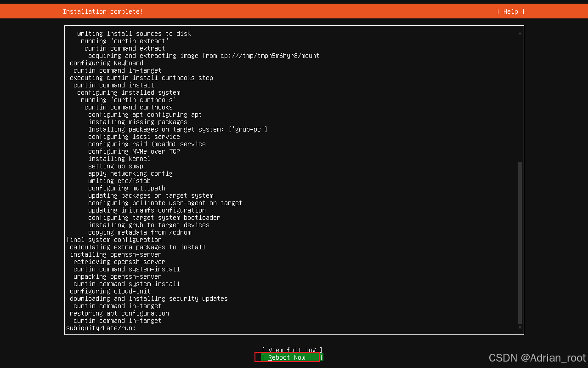The width and height of the screenshot is (588, 368).
Task: Select the 'apply networking config' line
Action: click(130, 173)
